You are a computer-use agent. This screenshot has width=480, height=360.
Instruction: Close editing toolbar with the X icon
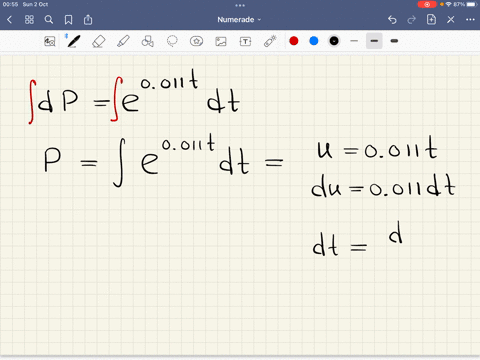451,20
